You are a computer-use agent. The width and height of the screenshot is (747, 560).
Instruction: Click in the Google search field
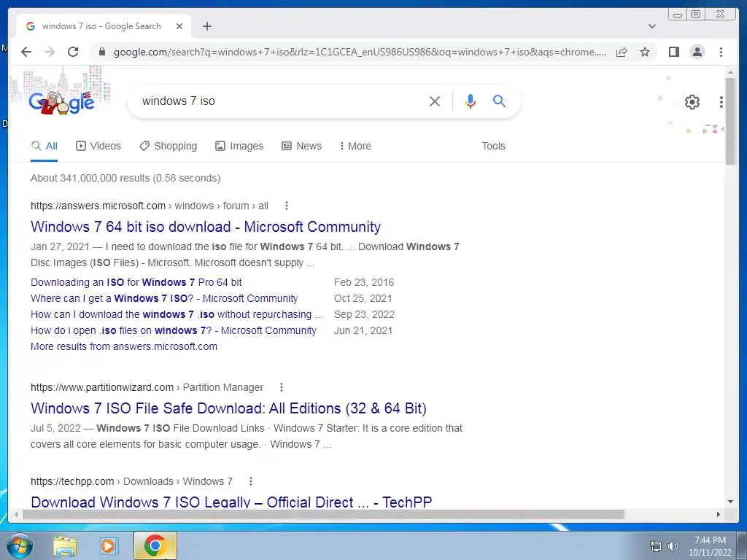281,101
